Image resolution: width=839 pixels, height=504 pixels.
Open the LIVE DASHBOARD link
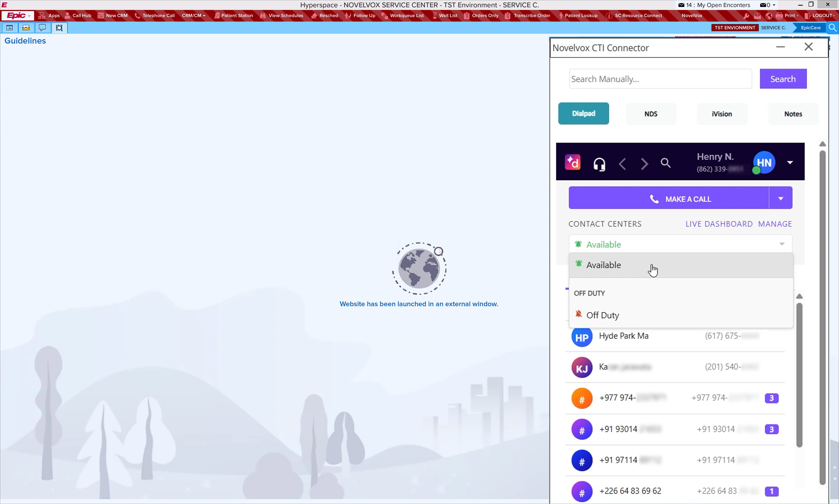(719, 224)
